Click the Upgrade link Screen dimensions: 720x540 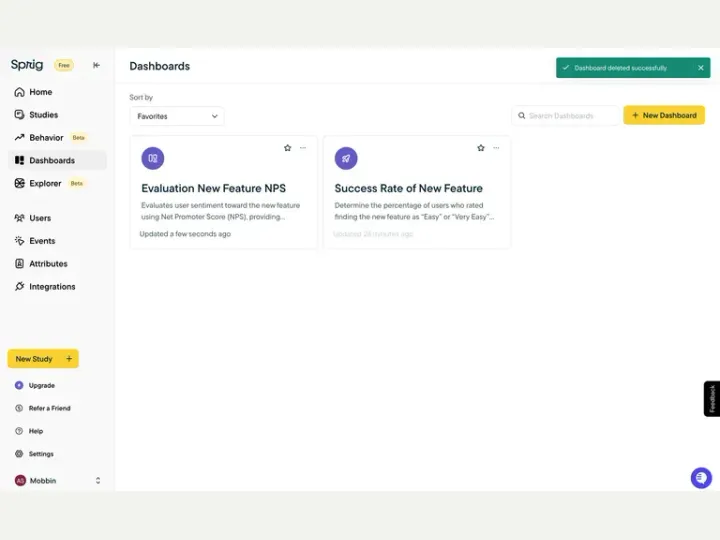click(x=42, y=385)
